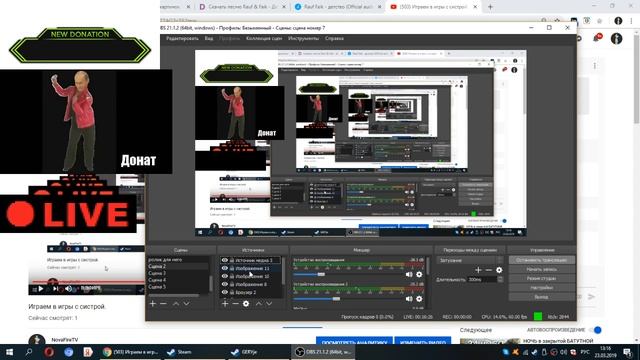The image size is (640, 360).
Task: Open OBS Настройки button
Action: coord(542,288)
